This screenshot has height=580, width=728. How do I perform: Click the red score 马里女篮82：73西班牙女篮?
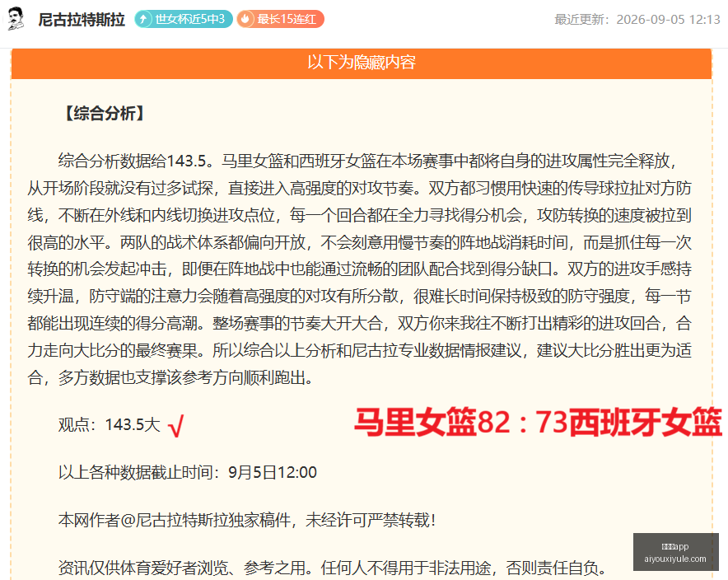point(538,422)
